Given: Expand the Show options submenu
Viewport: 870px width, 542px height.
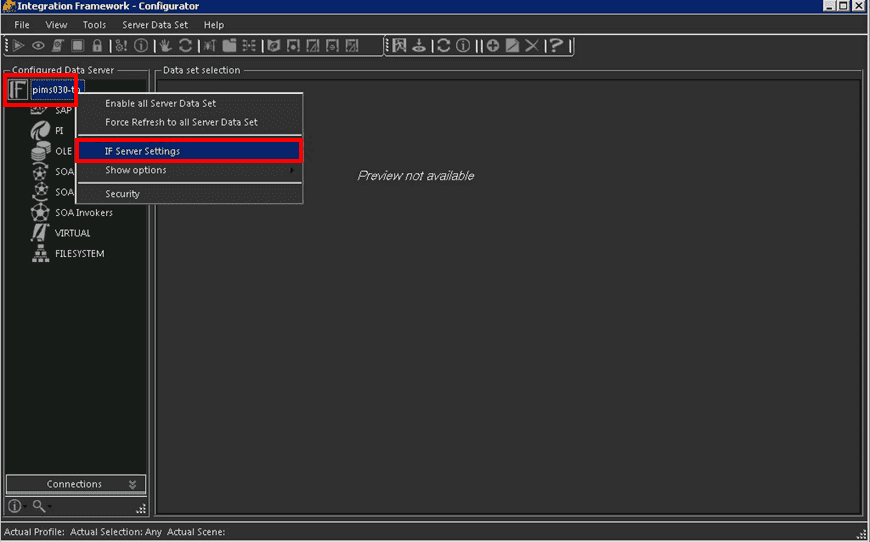Looking at the screenshot, I should click(190, 170).
